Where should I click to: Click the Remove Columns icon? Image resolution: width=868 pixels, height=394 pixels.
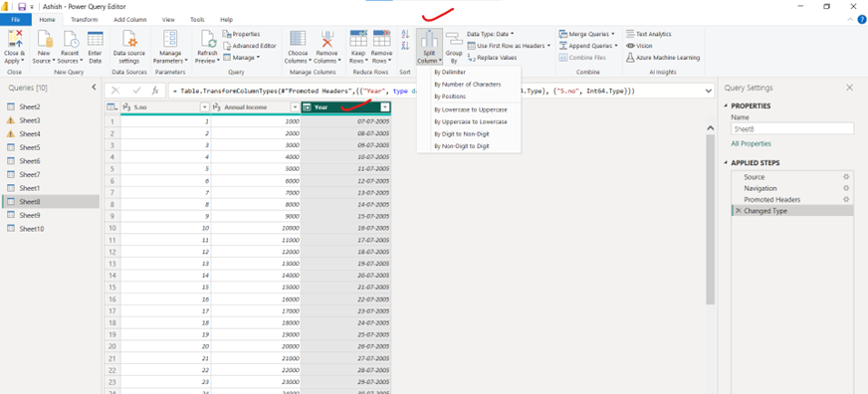tap(327, 40)
